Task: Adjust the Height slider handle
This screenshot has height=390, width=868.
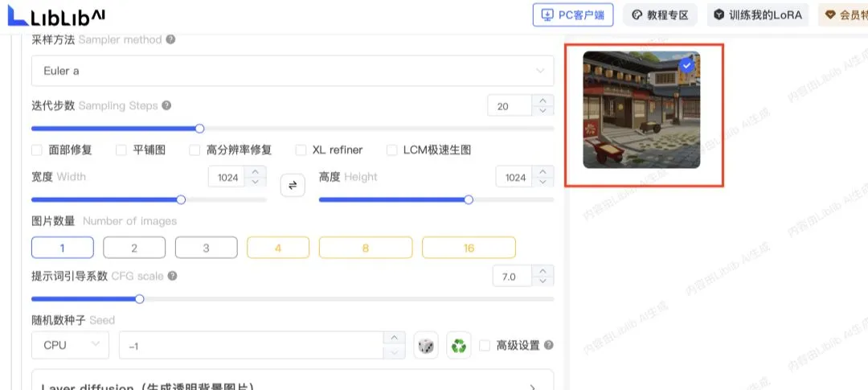Action: 469,200
